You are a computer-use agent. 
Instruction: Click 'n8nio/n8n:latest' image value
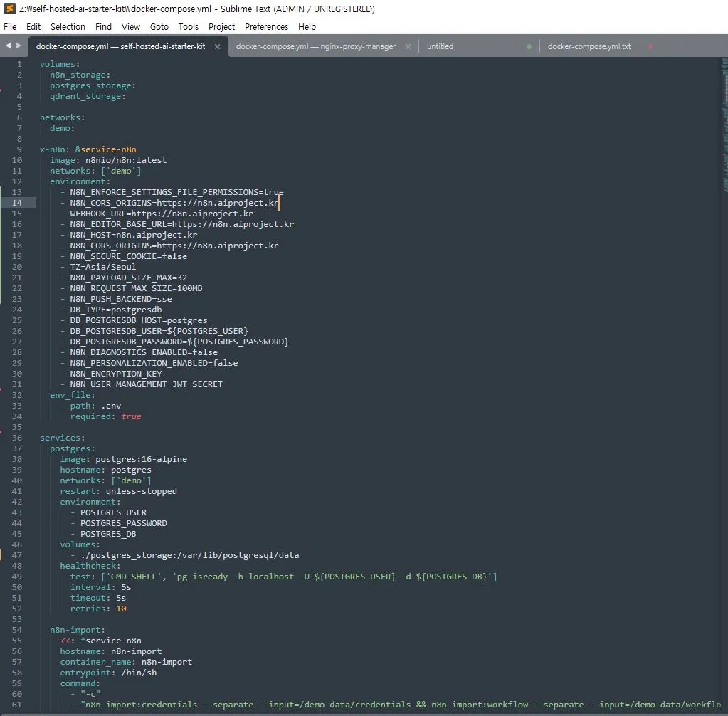tap(126, 160)
